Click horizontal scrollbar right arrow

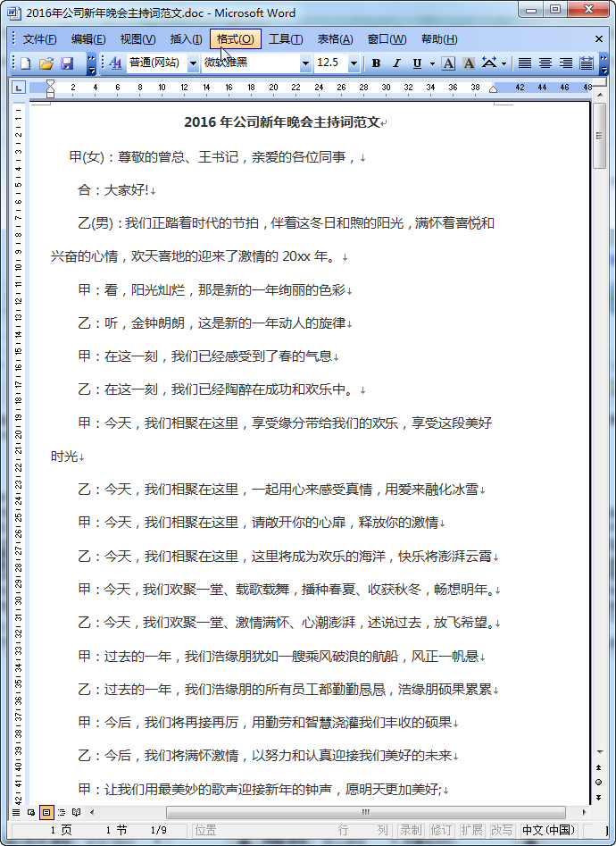pyautogui.click(x=584, y=812)
